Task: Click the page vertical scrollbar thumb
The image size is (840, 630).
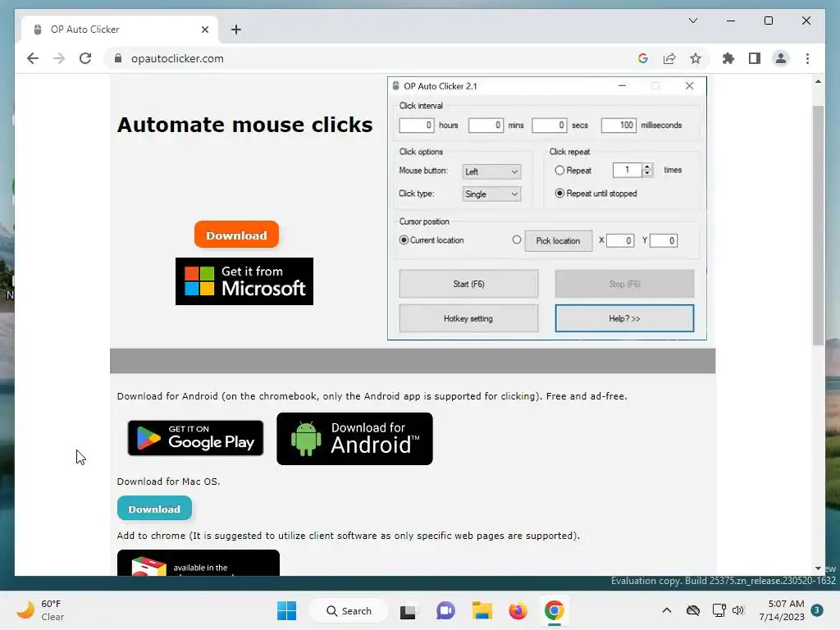Action: pos(818,225)
